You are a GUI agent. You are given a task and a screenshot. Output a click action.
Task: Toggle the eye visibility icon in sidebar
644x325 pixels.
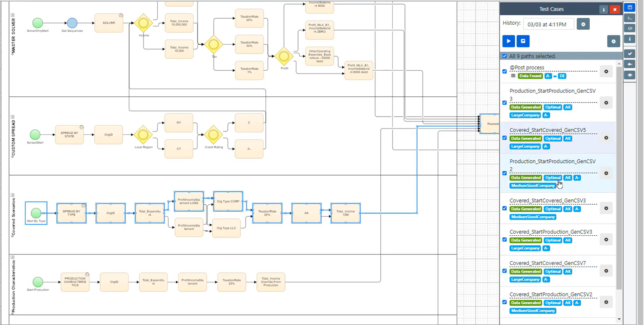pos(630,75)
